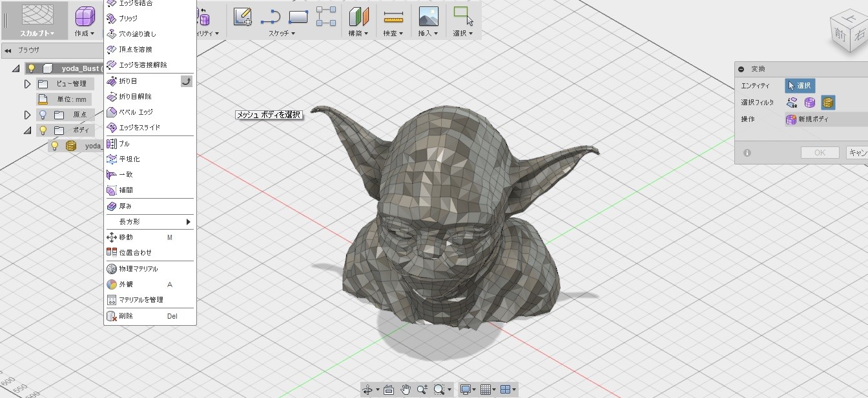Click the Orbit tool in the navigation bar
This screenshot has width=868, height=398.
coord(367,389)
